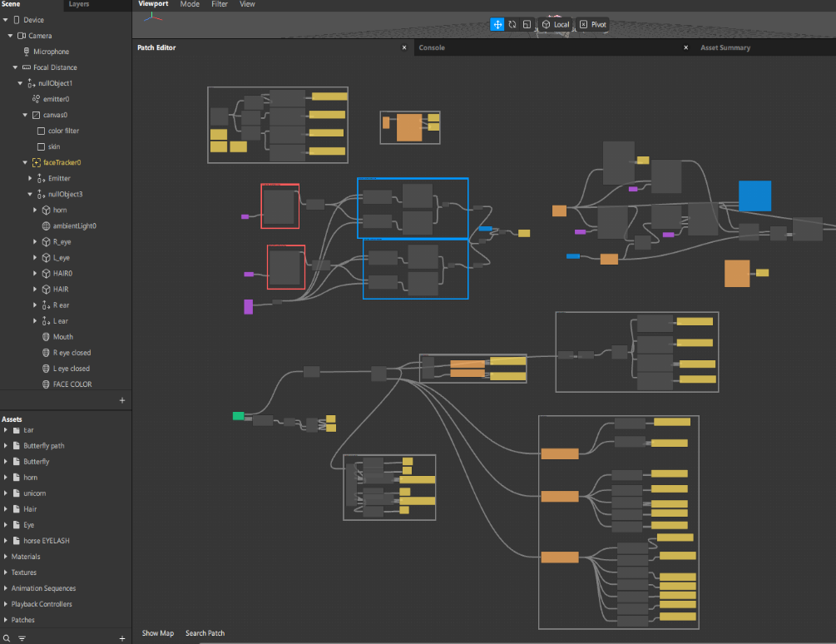Click the Butterfly path asset icon

click(x=17, y=446)
